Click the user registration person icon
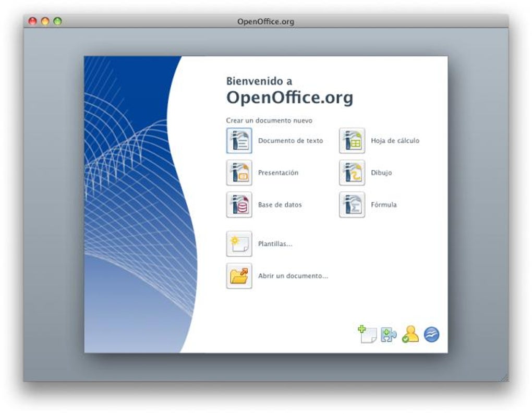 pos(410,334)
